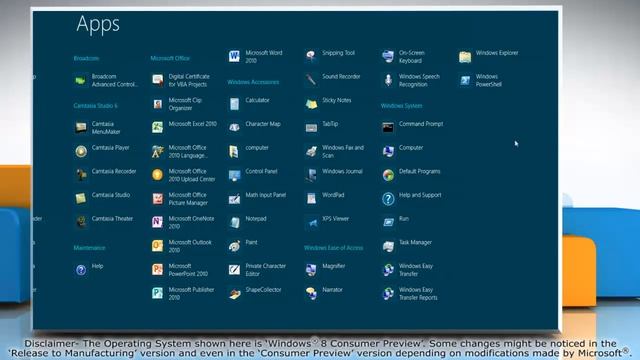Open Microsoft OneNote 2010 icon
Image resolution: width=640 pixels, height=360 pixels.
[x=158, y=222]
